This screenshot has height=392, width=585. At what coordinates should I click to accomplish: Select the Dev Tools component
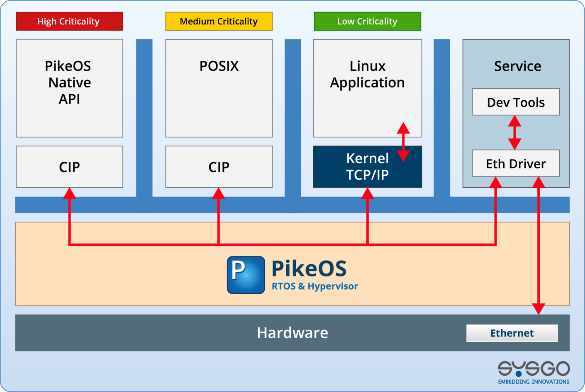tap(516, 102)
